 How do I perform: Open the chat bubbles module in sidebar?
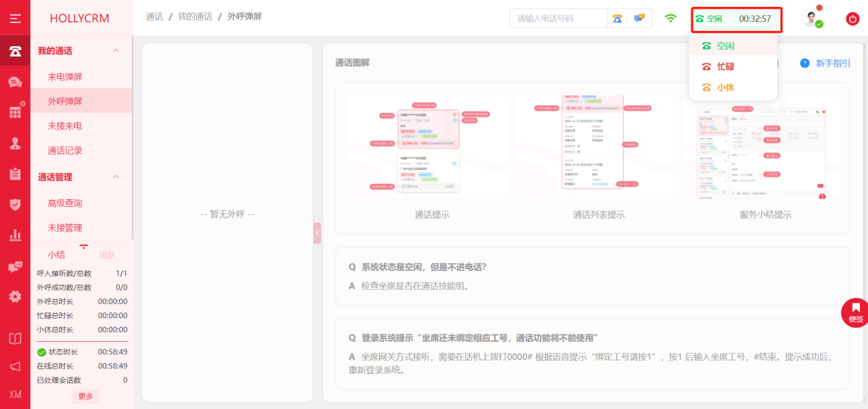[x=15, y=82]
